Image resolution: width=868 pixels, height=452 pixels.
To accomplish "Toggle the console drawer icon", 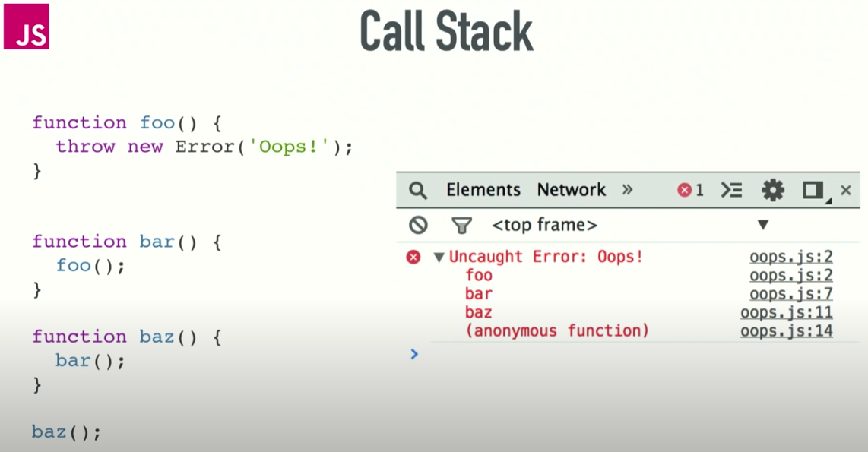I will [x=731, y=190].
